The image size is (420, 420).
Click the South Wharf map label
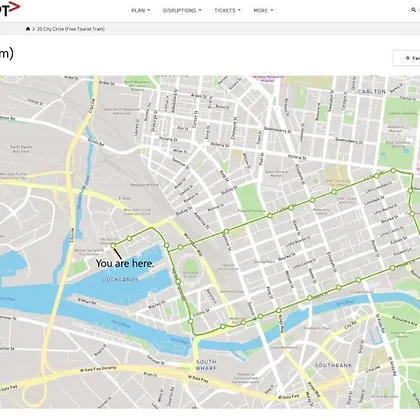pyautogui.click(x=206, y=365)
